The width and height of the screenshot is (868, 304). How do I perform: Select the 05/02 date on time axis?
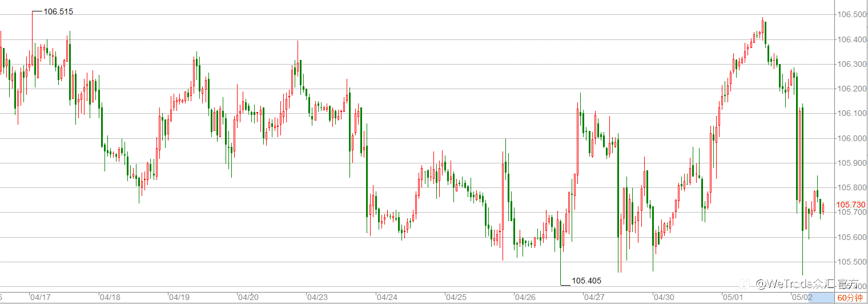[x=802, y=298]
